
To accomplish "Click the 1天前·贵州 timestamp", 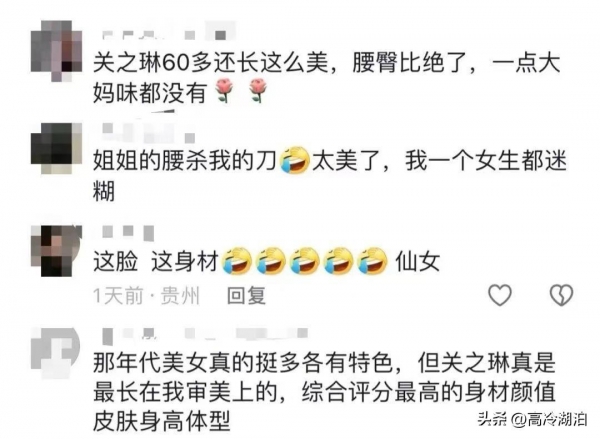I will click(x=147, y=296).
